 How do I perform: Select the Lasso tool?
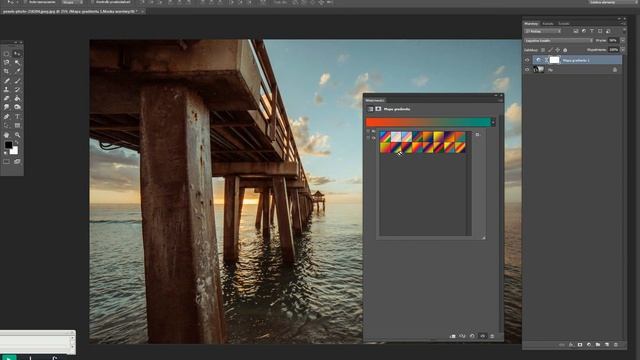click(x=7, y=62)
